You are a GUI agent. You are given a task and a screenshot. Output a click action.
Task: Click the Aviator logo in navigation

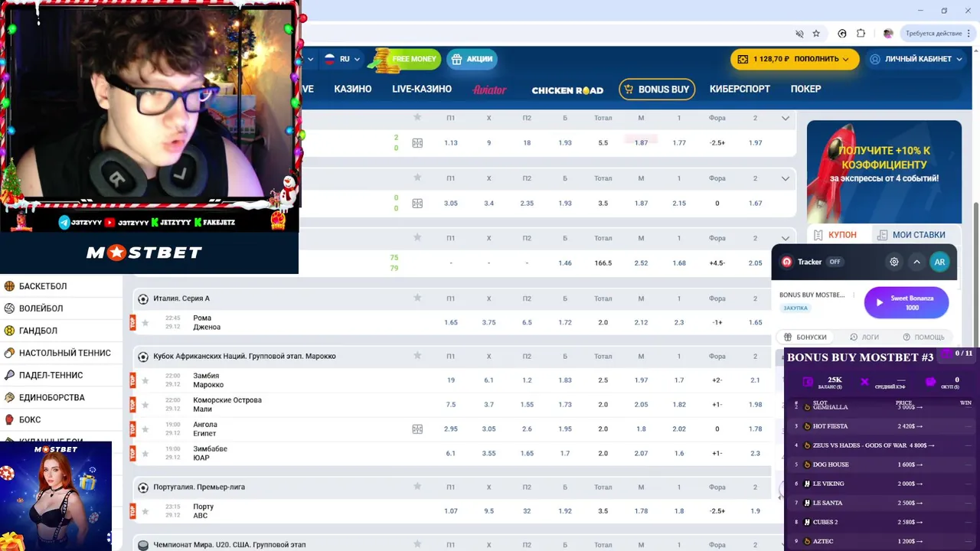pos(490,90)
